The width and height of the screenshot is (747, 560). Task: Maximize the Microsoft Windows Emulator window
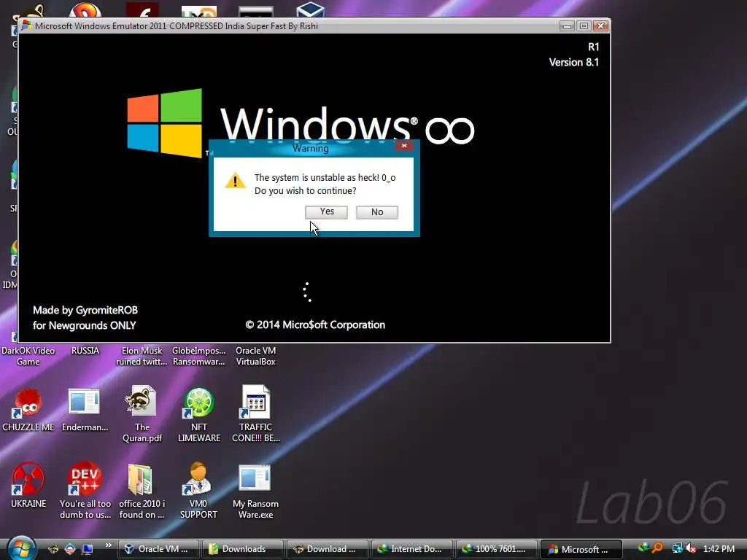point(584,26)
